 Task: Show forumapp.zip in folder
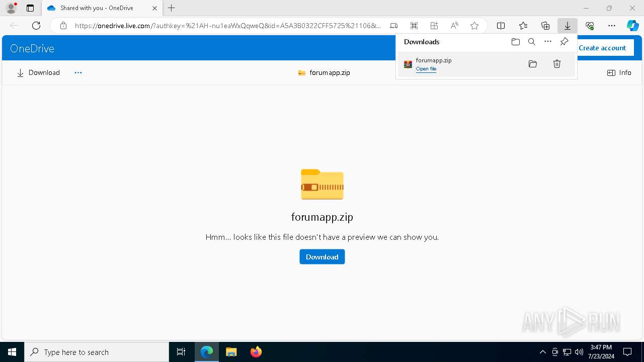(533, 64)
